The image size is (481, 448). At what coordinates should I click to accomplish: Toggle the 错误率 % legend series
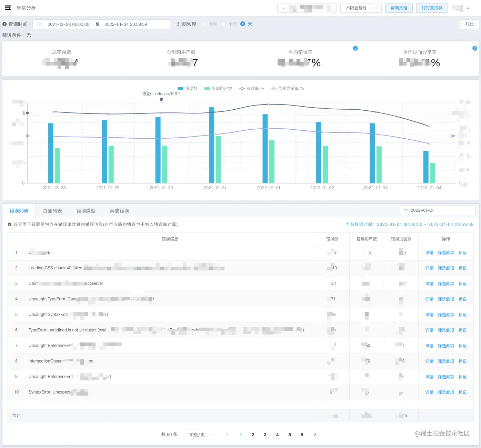(x=252, y=89)
